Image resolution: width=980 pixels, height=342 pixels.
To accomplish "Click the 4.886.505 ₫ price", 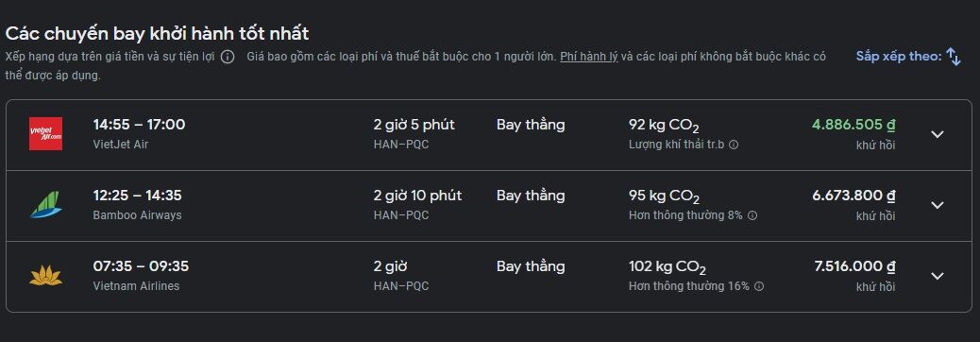I will click(853, 125).
